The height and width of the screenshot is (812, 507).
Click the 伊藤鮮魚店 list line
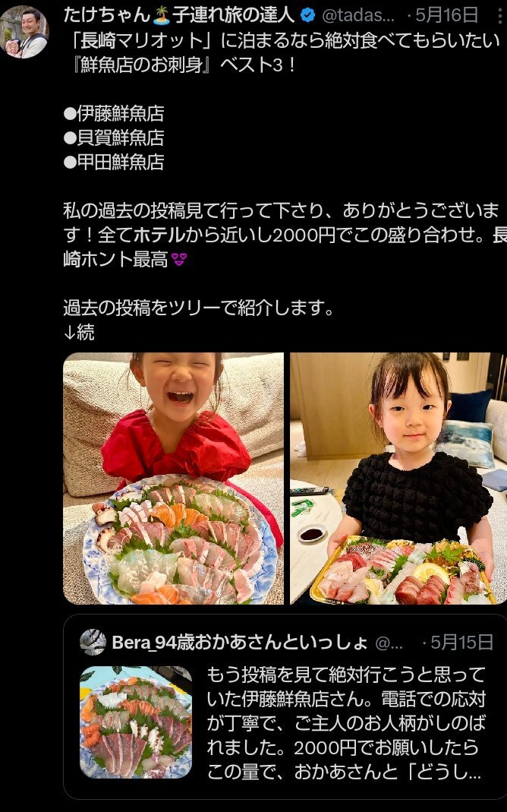[x=114, y=113]
